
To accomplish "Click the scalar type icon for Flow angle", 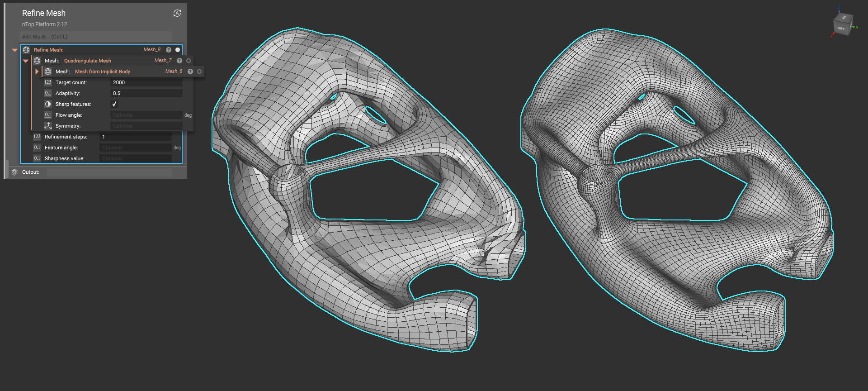I will 48,115.
